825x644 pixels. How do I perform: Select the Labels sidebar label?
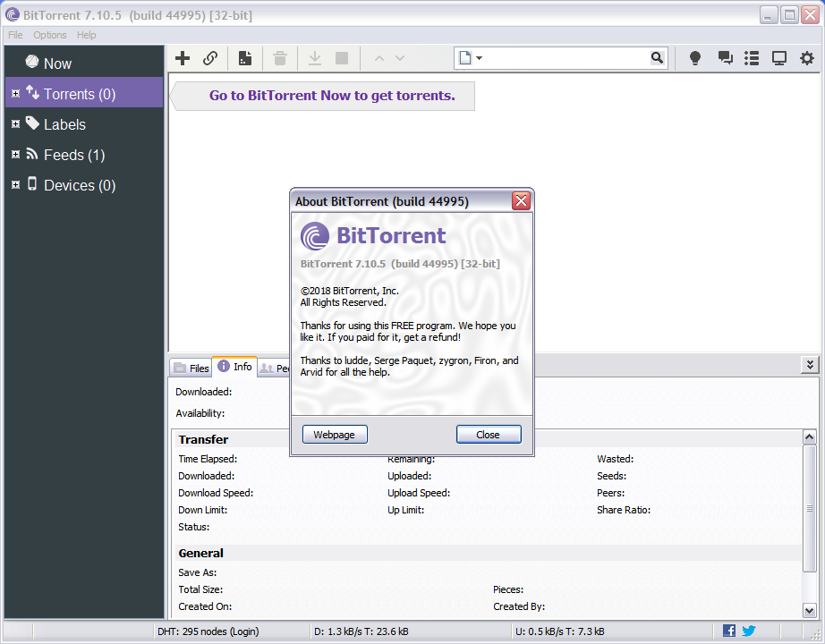pos(64,124)
